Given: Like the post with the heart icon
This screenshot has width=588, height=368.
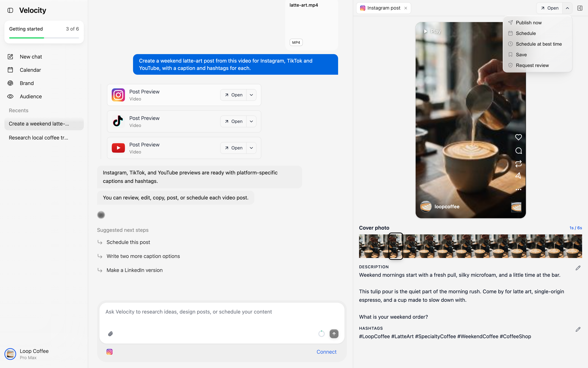Looking at the screenshot, I should pyautogui.click(x=518, y=137).
